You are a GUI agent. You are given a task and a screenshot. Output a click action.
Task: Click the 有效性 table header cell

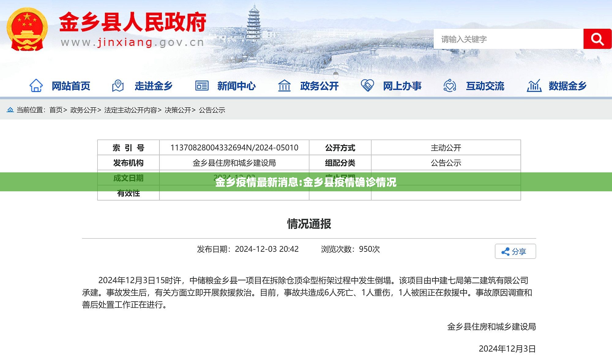click(129, 193)
